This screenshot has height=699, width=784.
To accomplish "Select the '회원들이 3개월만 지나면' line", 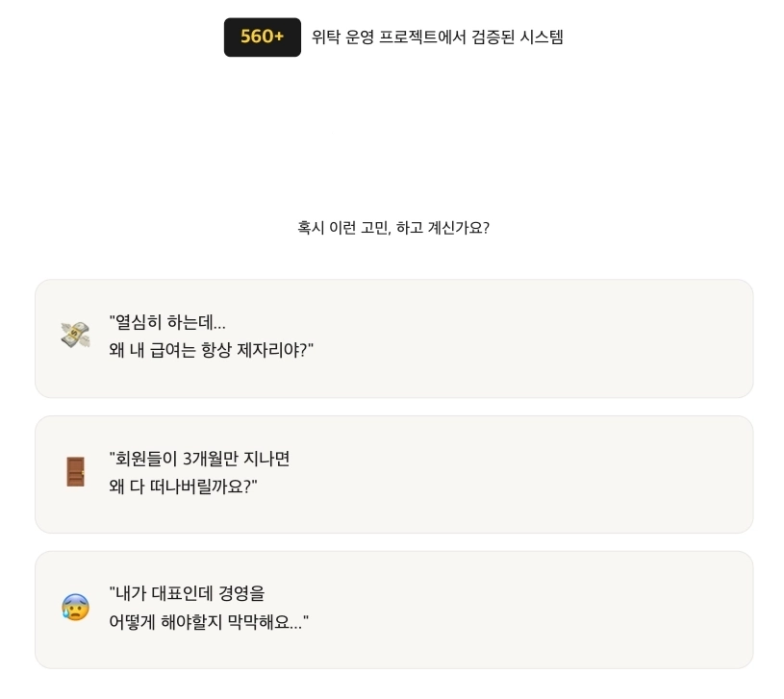I will 200,459.
